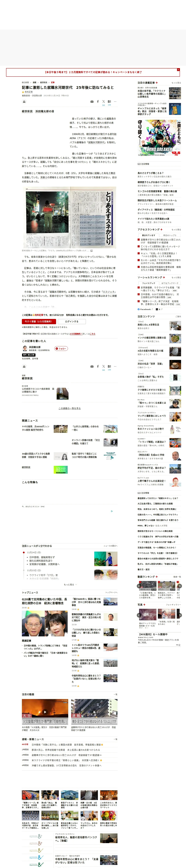Image resolution: width=186 pixels, height=868 pixels.
Task: Share on Facebook from the headline share bar
Action: (98, 101)
